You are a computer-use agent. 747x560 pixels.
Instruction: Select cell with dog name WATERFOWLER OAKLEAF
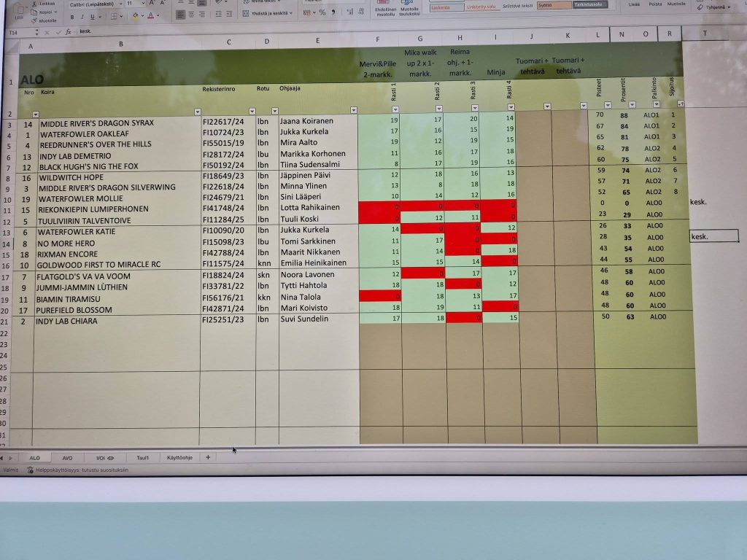[x=116, y=134]
